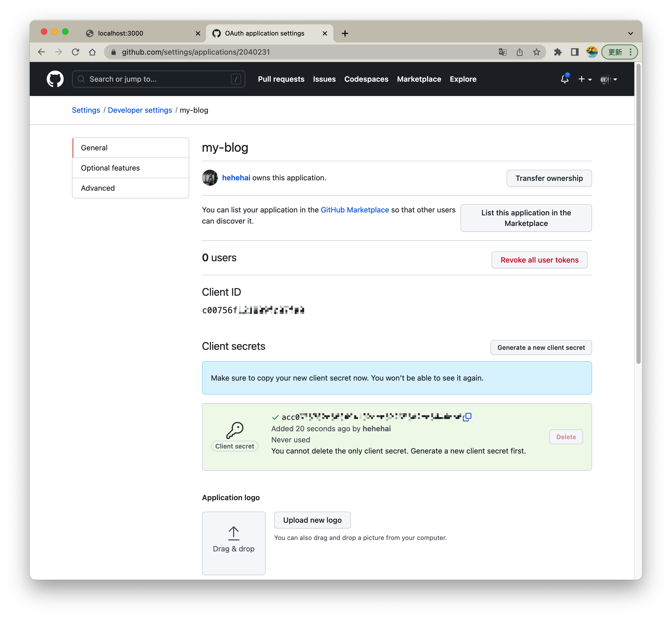
Task: Open the notifications bell
Action: [x=565, y=79]
